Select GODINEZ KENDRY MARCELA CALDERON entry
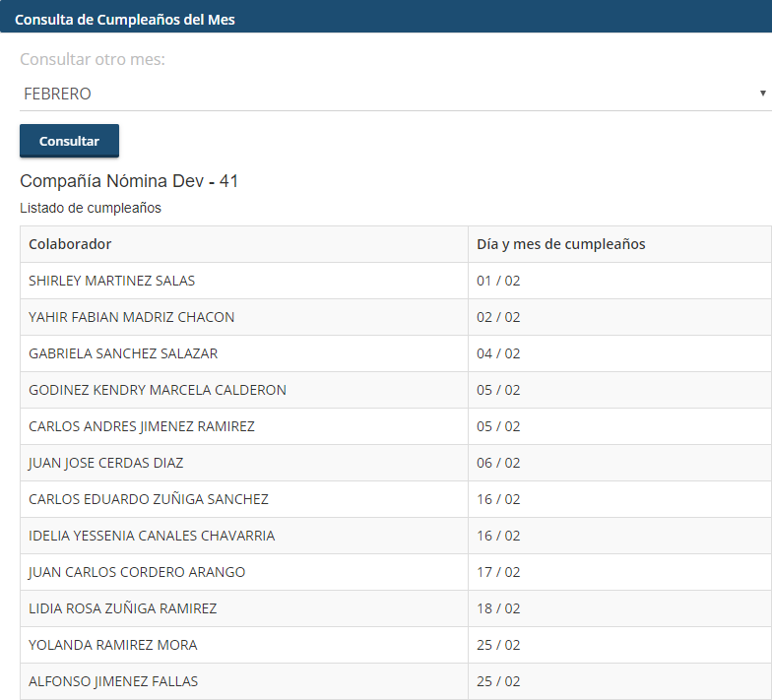 (158, 390)
